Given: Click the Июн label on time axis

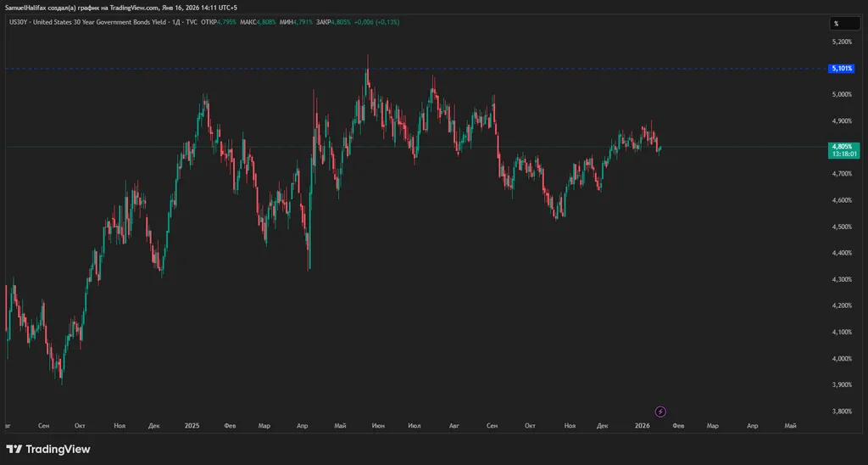Looking at the screenshot, I should point(377,425).
